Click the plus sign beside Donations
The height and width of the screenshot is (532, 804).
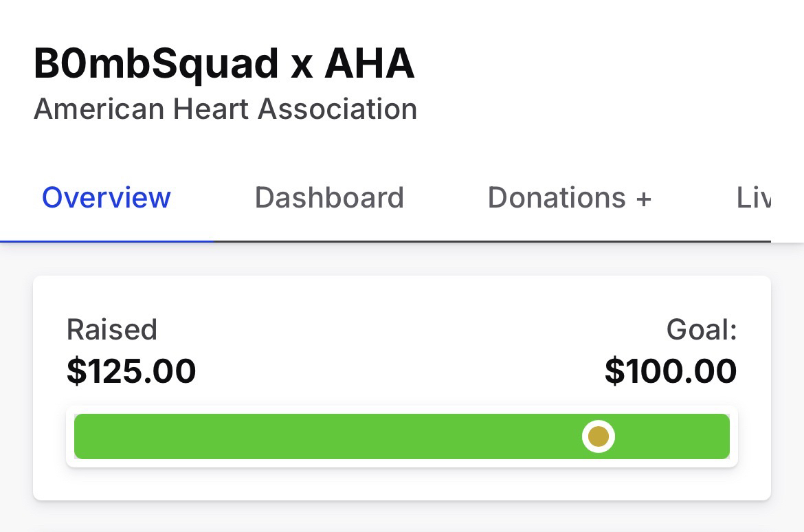(x=643, y=199)
